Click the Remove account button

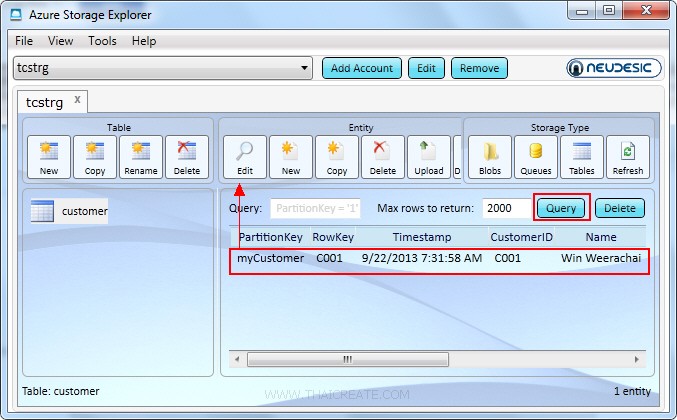pyautogui.click(x=479, y=68)
